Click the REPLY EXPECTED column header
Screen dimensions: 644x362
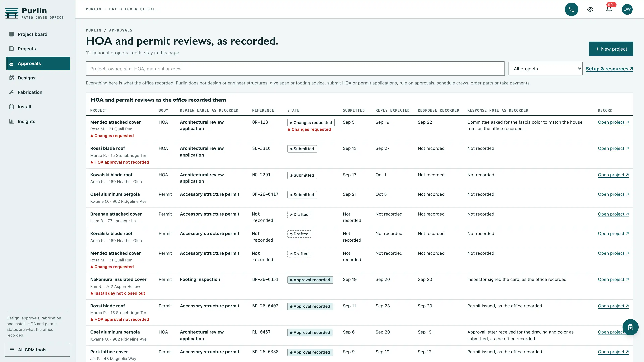point(392,110)
